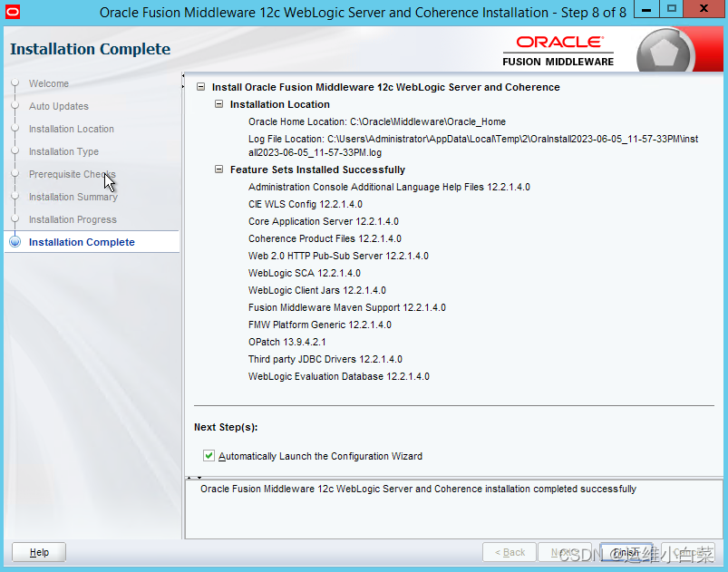
Task: Click the Oracle Fusion Middleware logo
Action: [558, 51]
